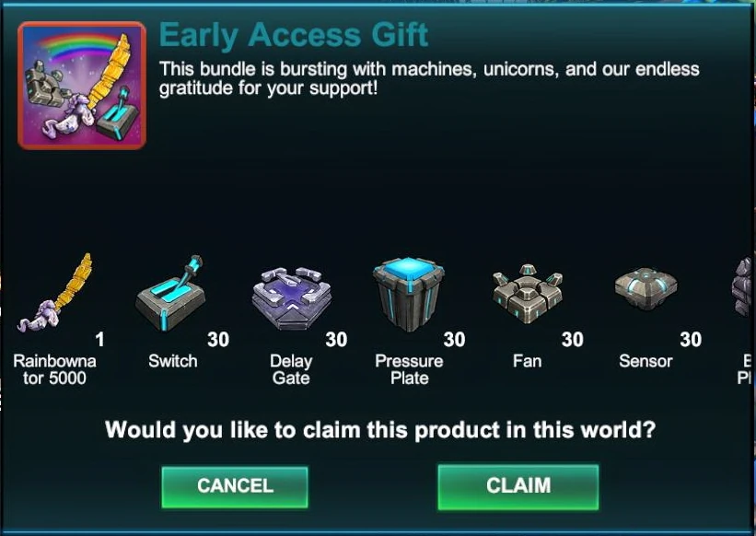756x536 pixels.
Task: Cancel the claim dialog
Action: (x=235, y=486)
